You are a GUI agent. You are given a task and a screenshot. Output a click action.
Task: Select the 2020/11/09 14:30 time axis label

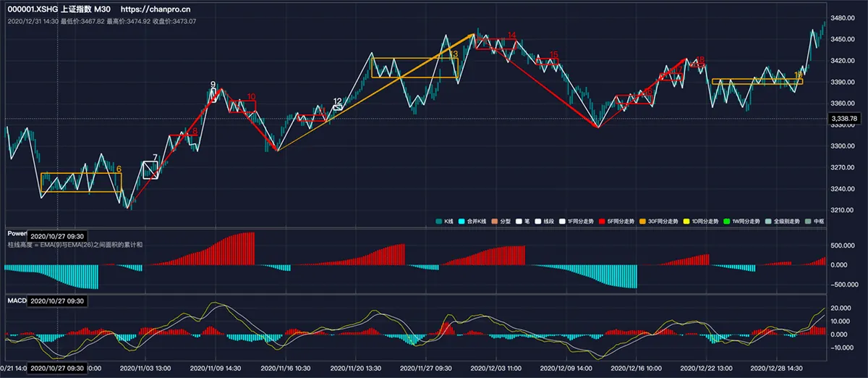pyautogui.click(x=216, y=369)
